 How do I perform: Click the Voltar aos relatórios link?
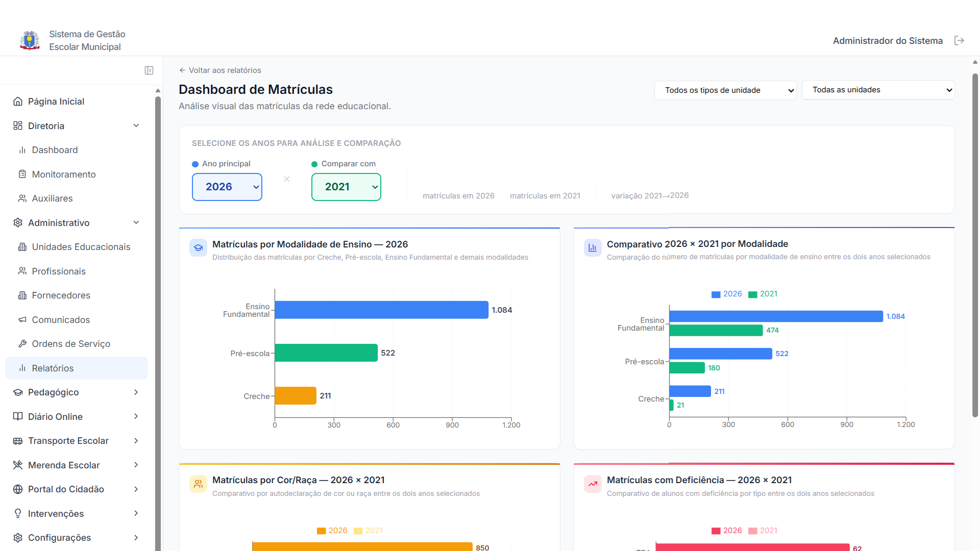[x=220, y=70]
